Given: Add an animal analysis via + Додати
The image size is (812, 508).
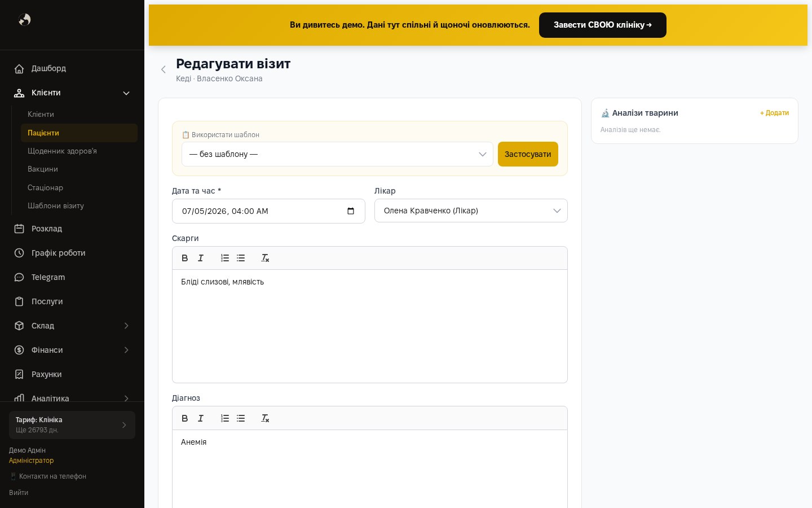Looking at the screenshot, I should [x=774, y=113].
